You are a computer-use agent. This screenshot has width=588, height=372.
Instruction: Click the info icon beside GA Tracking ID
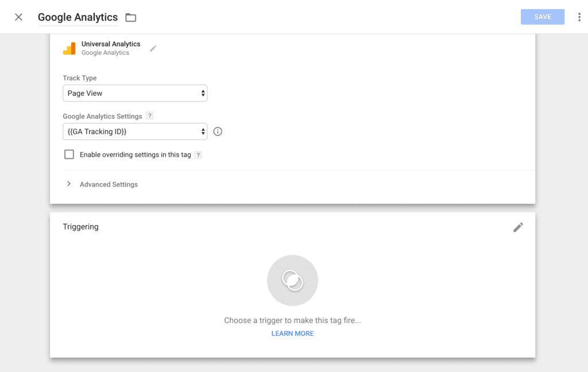pos(218,131)
